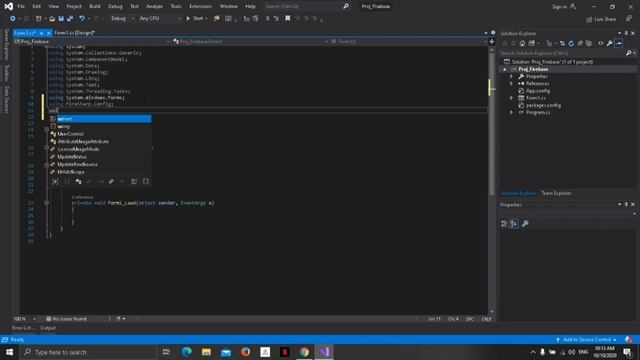
Task: Open the Error List tab
Action: pyautogui.click(x=22, y=328)
